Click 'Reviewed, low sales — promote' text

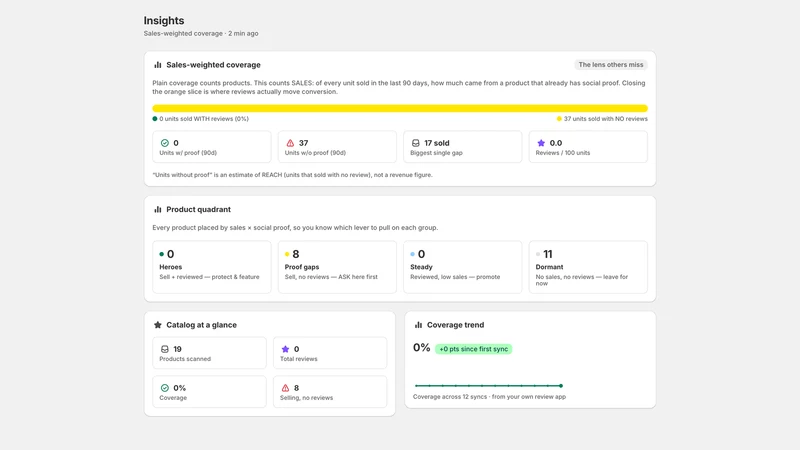[x=455, y=277]
